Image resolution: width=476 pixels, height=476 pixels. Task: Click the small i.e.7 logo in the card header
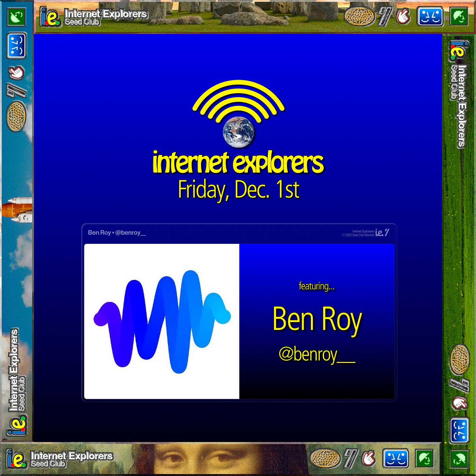coord(382,232)
